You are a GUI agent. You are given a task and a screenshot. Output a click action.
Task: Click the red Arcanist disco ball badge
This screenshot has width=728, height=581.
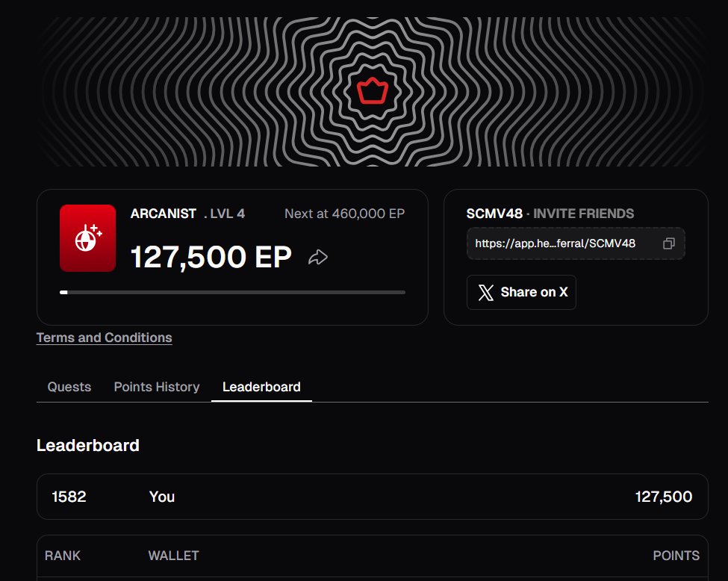click(x=88, y=237)
